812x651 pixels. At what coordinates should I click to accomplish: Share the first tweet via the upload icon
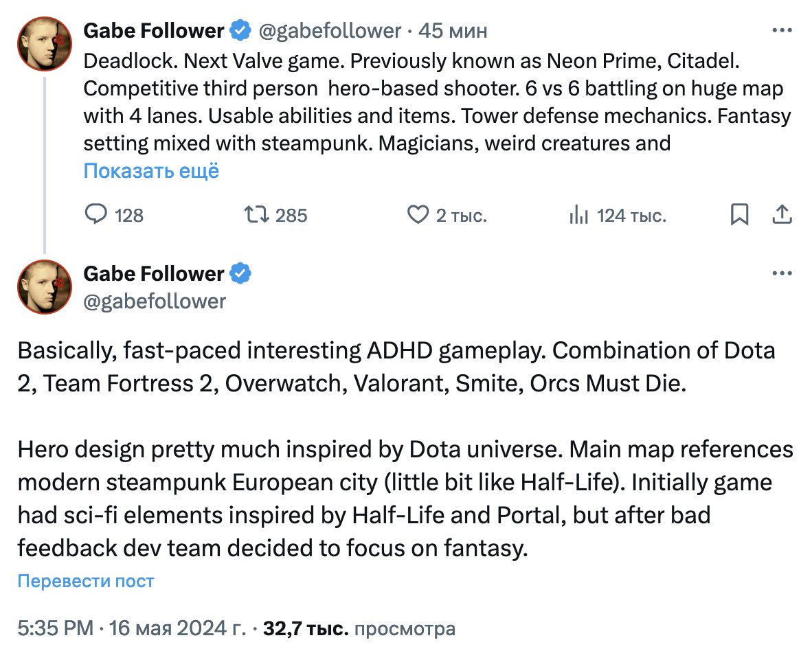click(x=782, y=214)
